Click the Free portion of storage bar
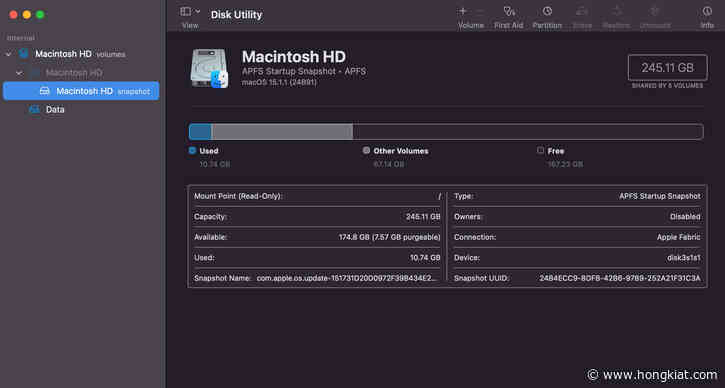The width and height of the screenshot is (725, 388). click(528, 132)
